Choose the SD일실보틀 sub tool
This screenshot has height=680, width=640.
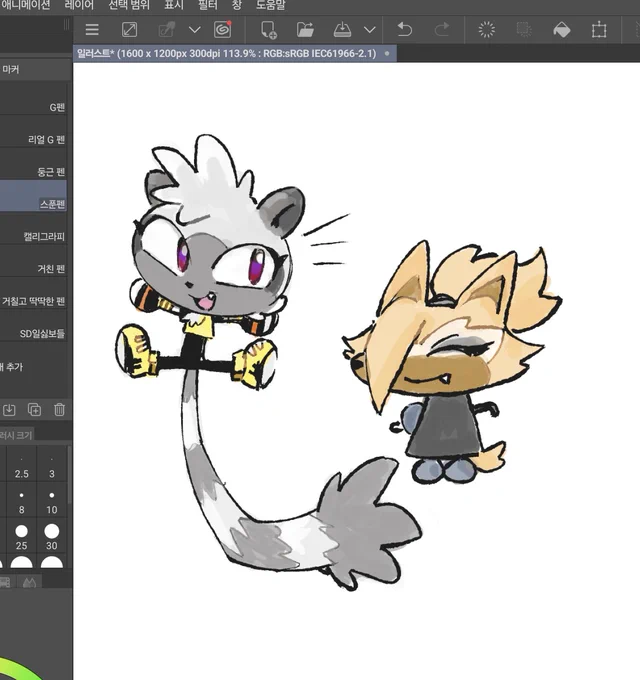point(33,325)
